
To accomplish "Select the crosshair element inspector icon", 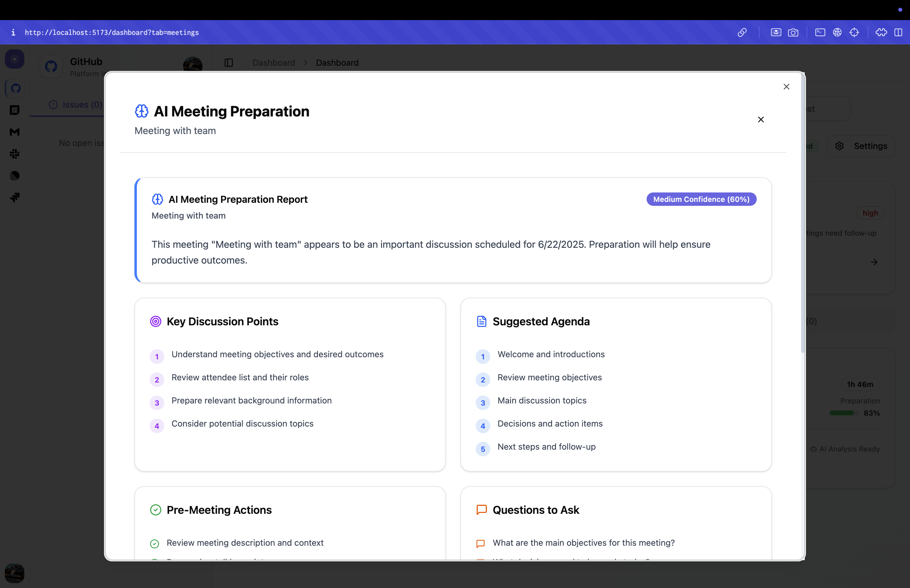I will coord(854,33).
